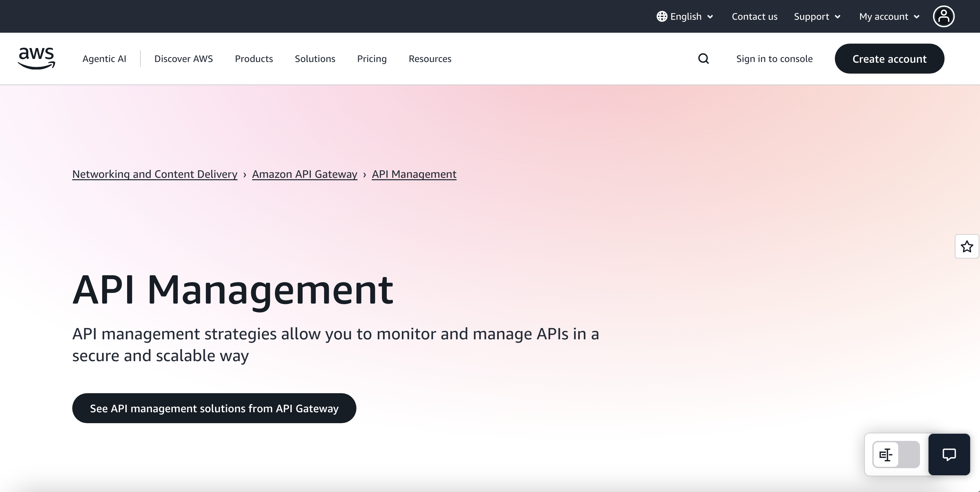Open the Pricing menu item
Viewport: 980px width, 492px height.
click(372, 59)
